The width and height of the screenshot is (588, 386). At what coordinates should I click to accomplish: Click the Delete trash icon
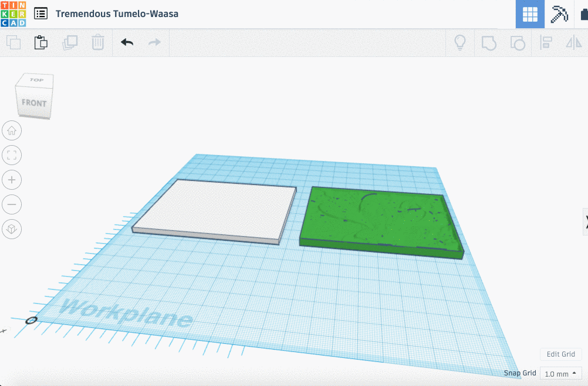coord(98,42)
